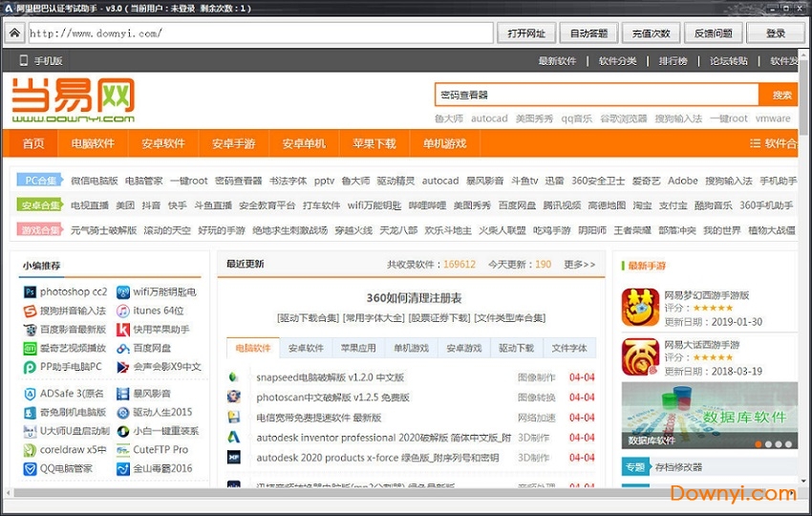The height and width of the screenshot is (516, 812).
Task: Click the QQ电脑管家 icon
Action: (31, 468)
